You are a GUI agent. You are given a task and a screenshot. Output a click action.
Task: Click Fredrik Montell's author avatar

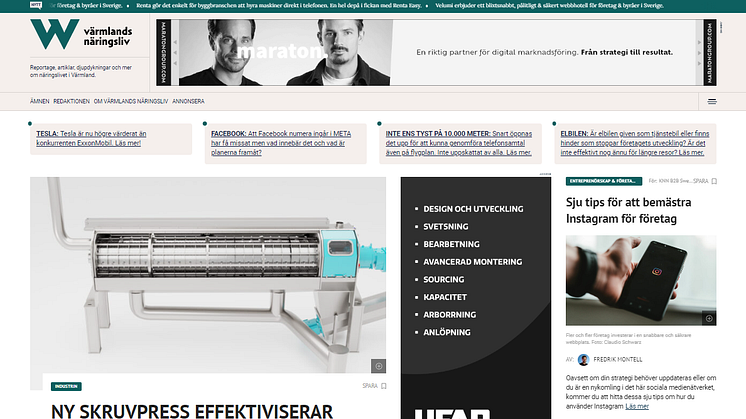tap(584, 360)
